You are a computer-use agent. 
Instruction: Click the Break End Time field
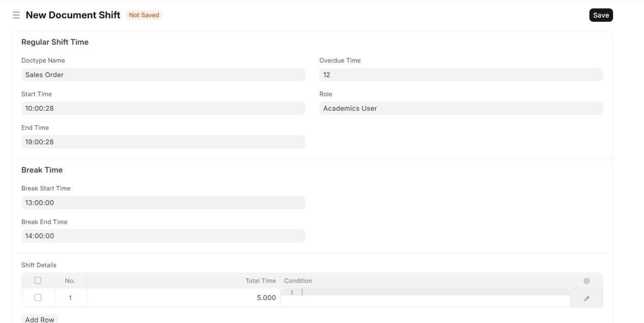pos(163,236)
